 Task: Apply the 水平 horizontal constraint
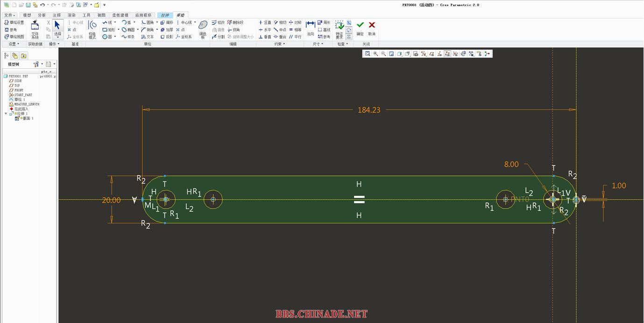coord(265,29)
